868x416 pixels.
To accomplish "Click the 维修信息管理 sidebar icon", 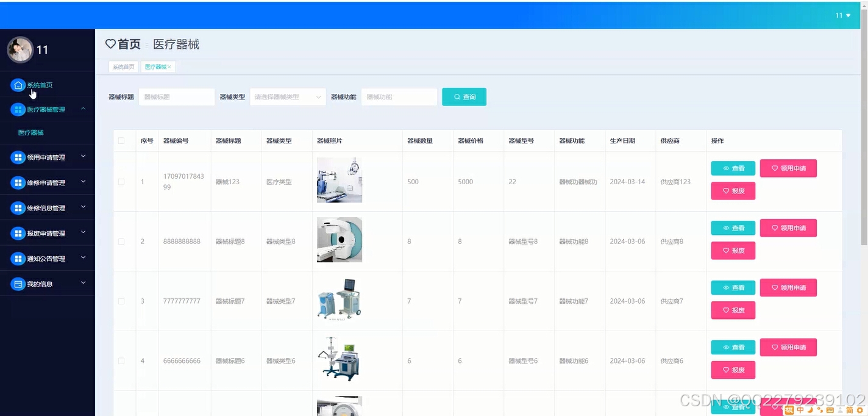I will coord(18,207).
